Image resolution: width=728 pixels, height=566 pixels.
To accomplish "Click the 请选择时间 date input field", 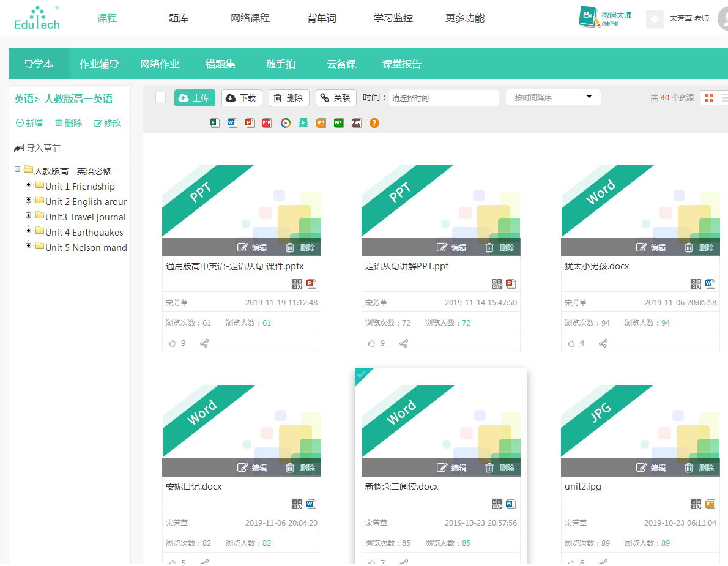I will click(x=444, y=98).
